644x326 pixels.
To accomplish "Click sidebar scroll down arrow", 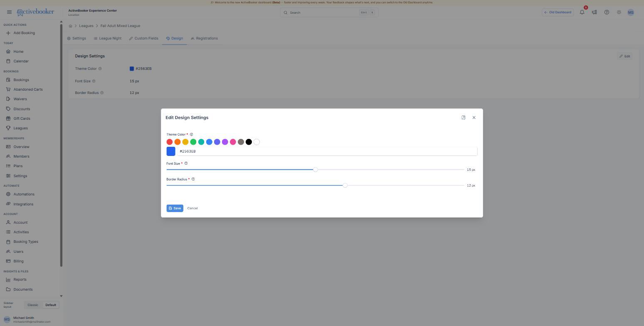I will coord(61,296).
